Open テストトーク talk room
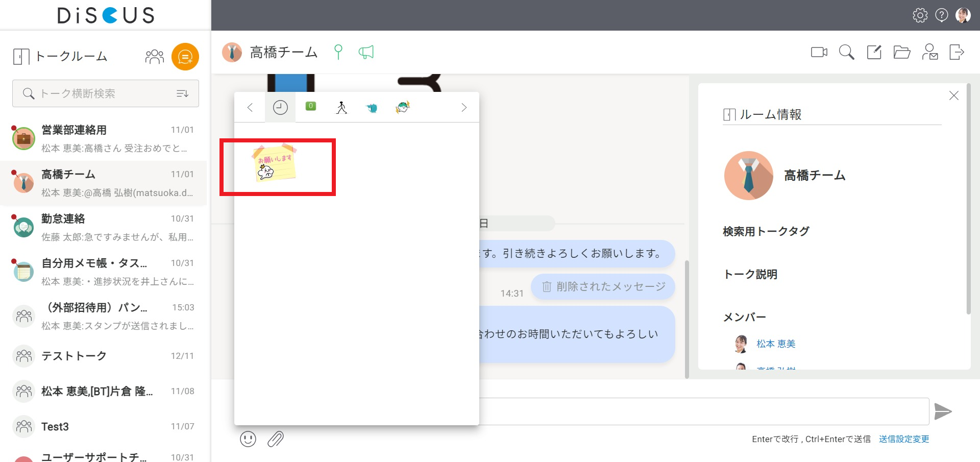This screenshot has height=462, width=980. (104, 356)
